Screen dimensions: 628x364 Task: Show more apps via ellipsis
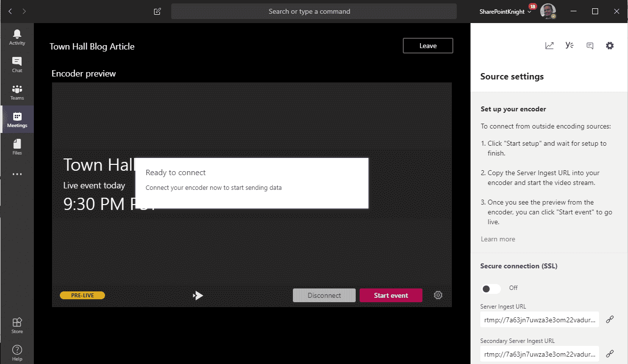pos(17,174)
